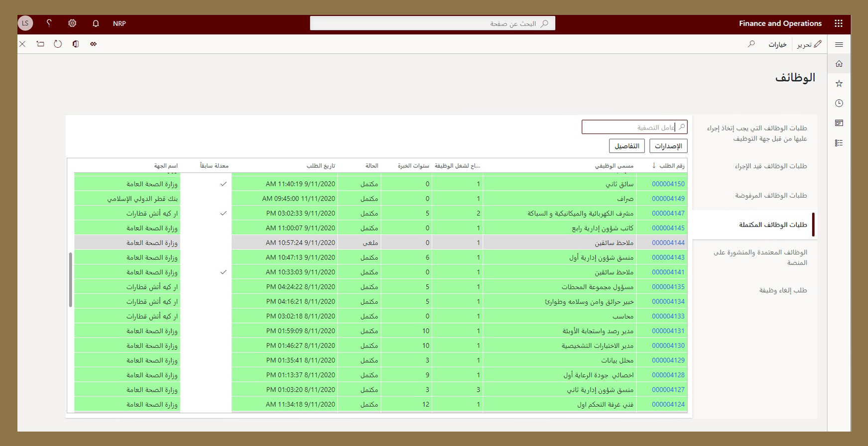Toggle معدلة سابقاً cell for row 000004133

[206, 316]
